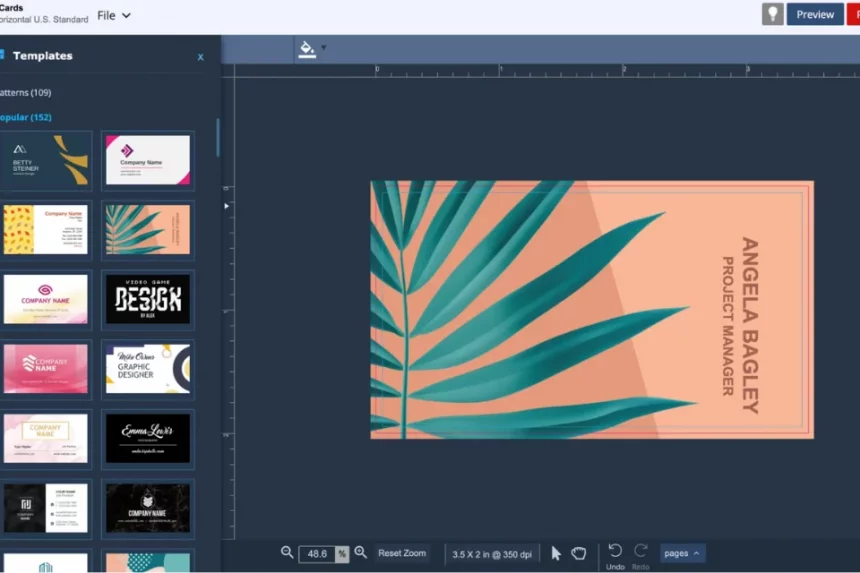860x573 pixels.
Task: Choose the palm leaf Angela Bagley template
Action: (148, 229)
